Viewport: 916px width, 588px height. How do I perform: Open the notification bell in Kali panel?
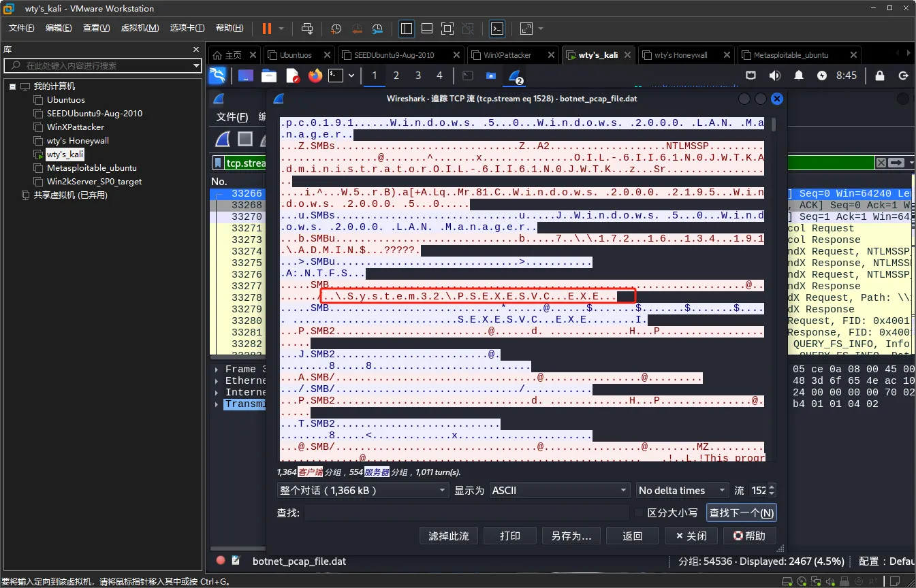point(800,76)
